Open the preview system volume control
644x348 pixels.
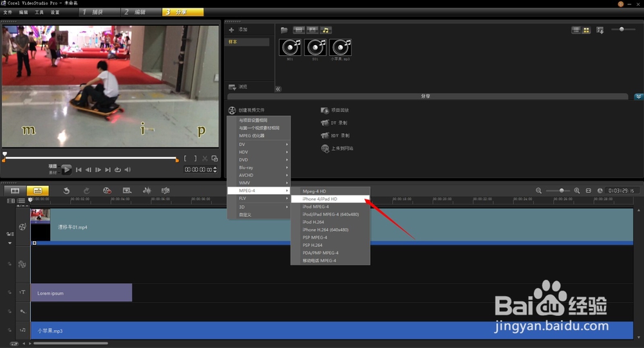(x=128, y=169)
